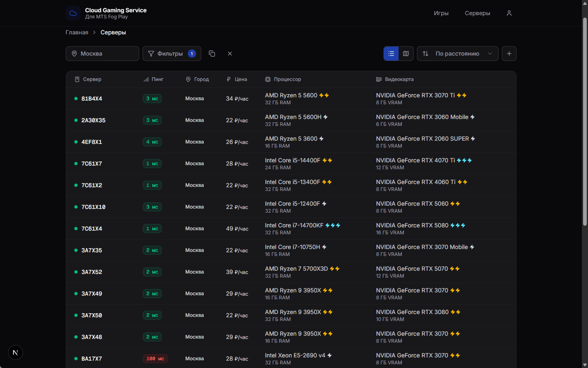Open server 7C61X4 row
Viewport: 588px width, 368px height.
(291, 229)
